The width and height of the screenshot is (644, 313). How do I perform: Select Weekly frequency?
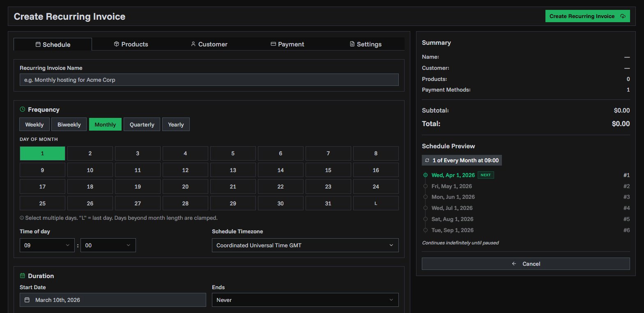pyautogui.click(x=34, y=124)
